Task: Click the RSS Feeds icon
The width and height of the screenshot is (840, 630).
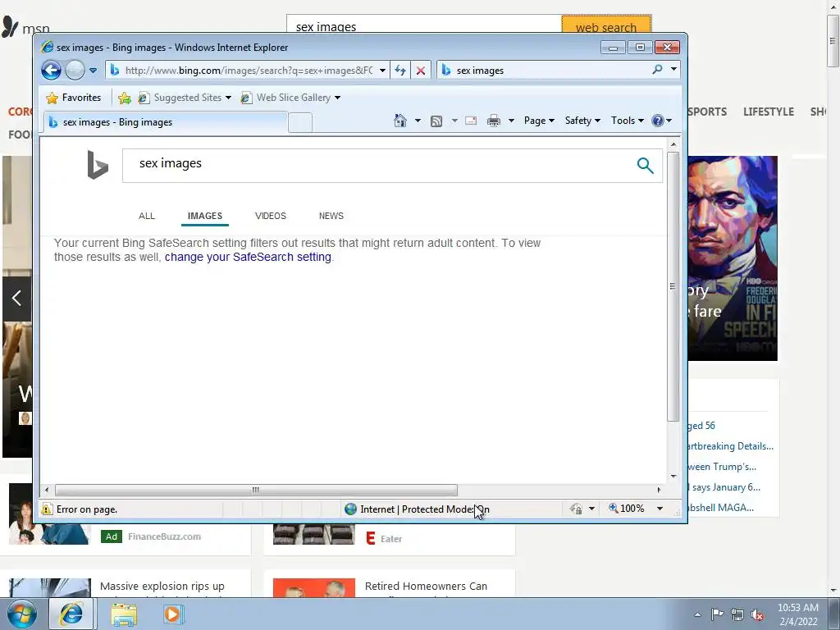Action: 436,121
